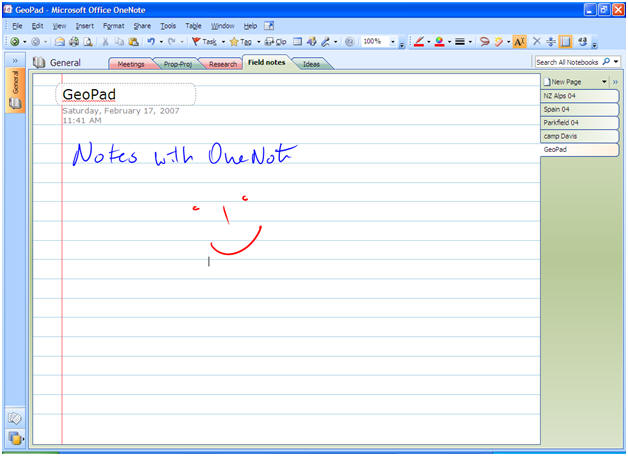
Task: Expand the Task flag dropdown arrow
Action: (x=223, y=42)
